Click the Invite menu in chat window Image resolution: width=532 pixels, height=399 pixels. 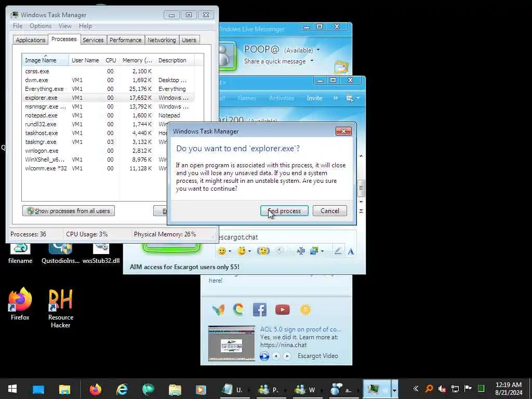point(314,98)
